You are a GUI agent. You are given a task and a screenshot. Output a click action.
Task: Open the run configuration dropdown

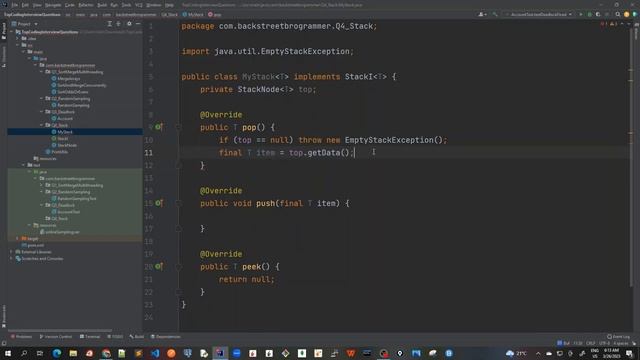(x=538, y=14)
